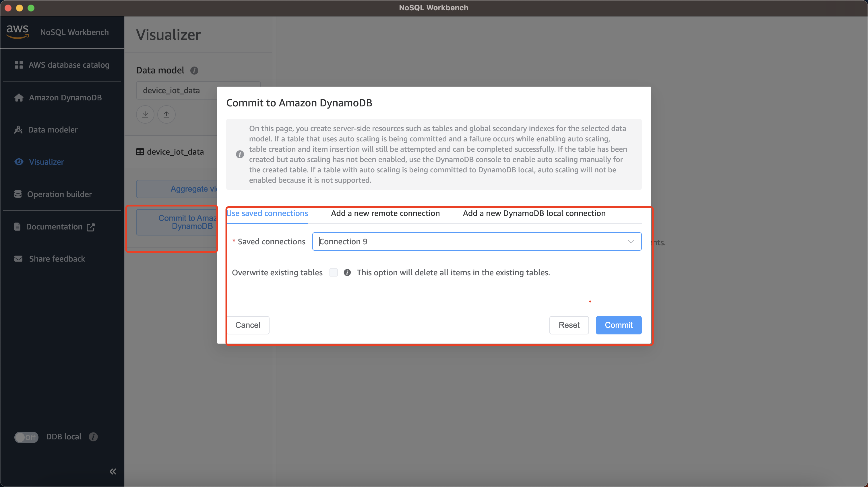Expand the Saved connections dropdown arrow
Screen dimensions: 868x487
pyautogui.click(x=631, y=241)
